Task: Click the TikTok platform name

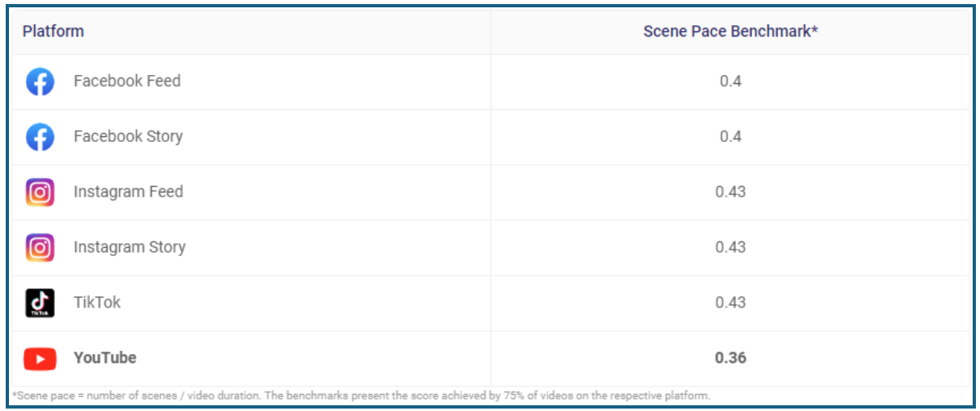Action: [97, 303]
